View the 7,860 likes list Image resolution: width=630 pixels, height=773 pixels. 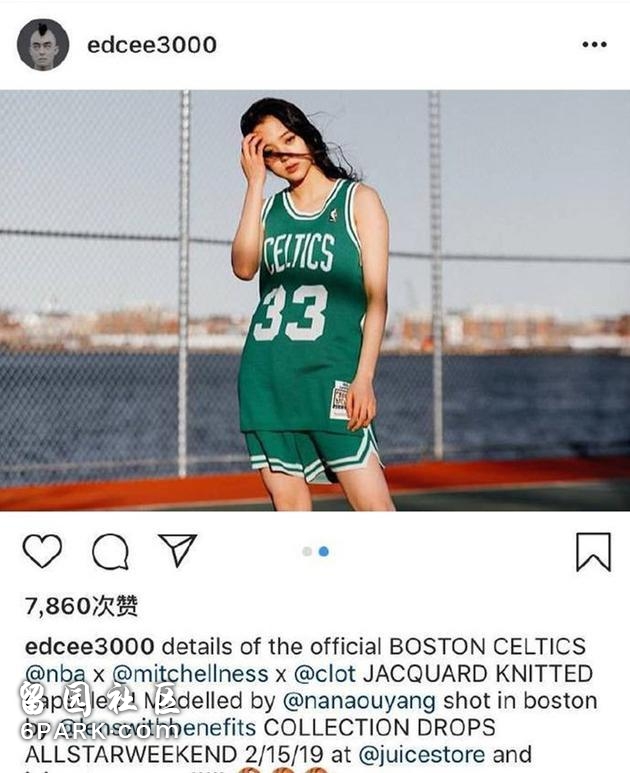[x=82, y=606]
